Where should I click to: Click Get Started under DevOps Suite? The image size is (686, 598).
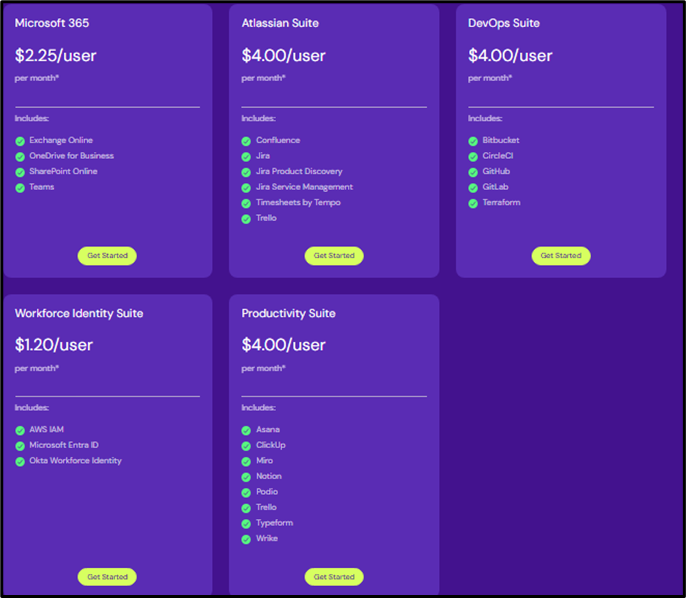(561, 255)
